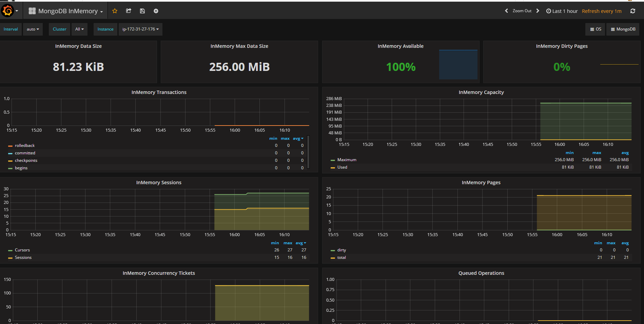Open the Interval auto dropdown
The width and height of the screenshot is (644, 324).
click(x=33, y=29)
